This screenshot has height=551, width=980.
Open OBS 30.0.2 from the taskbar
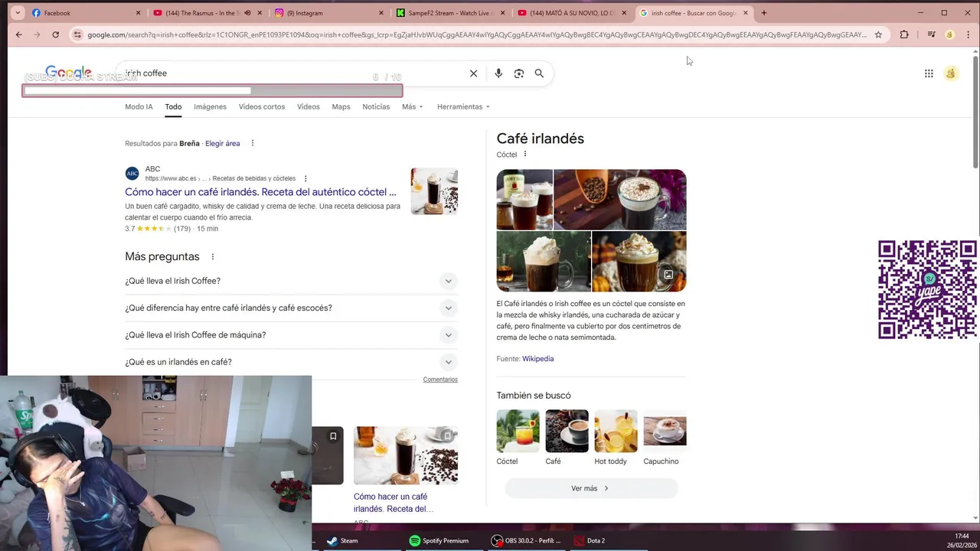(x=526, y=540)
